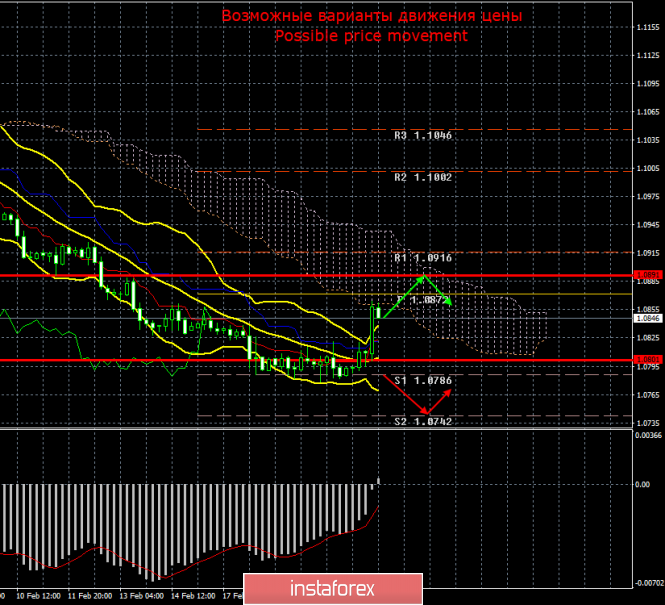The height and width of the screenshot is (605, 665).
Task: Click the 1.0735 price axis label
Action: (648, 423)
